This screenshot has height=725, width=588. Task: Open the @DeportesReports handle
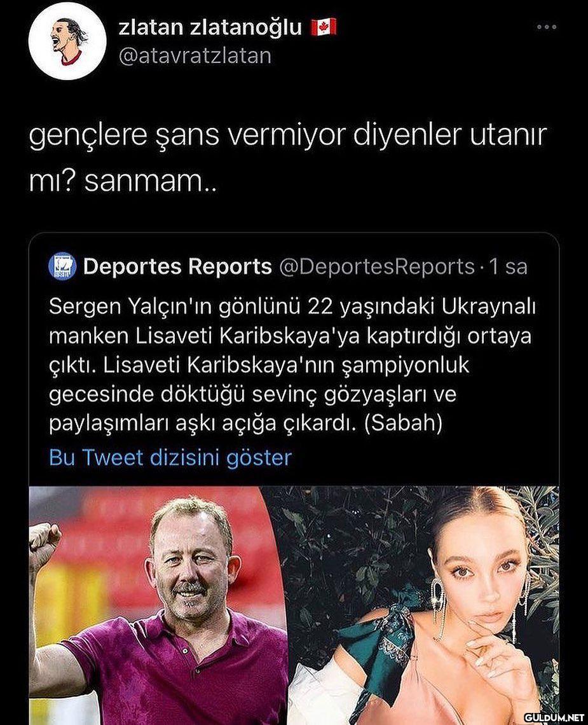pos(377,267)
